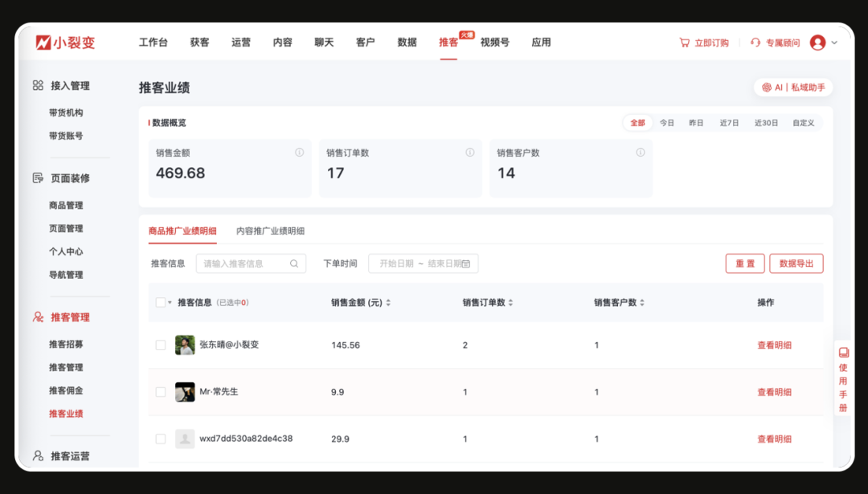
Task: Open 查看明细 for wxd7dd530a82de4c38
Action: click(773, 439)
